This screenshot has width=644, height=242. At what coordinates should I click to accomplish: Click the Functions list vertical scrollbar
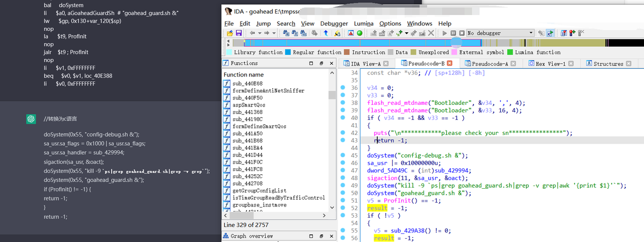[x=332, y=140]
